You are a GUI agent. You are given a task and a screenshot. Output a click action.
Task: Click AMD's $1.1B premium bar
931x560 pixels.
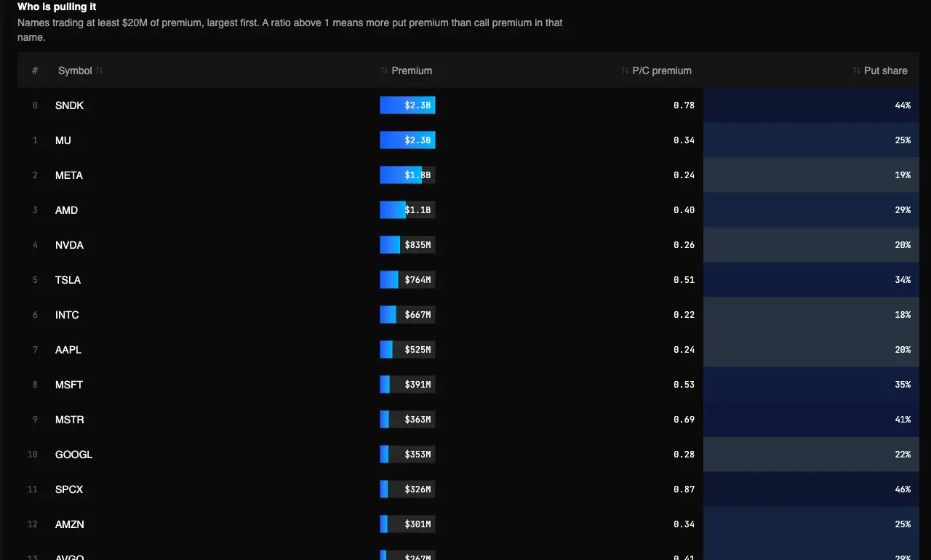click(x=407, y=210)
